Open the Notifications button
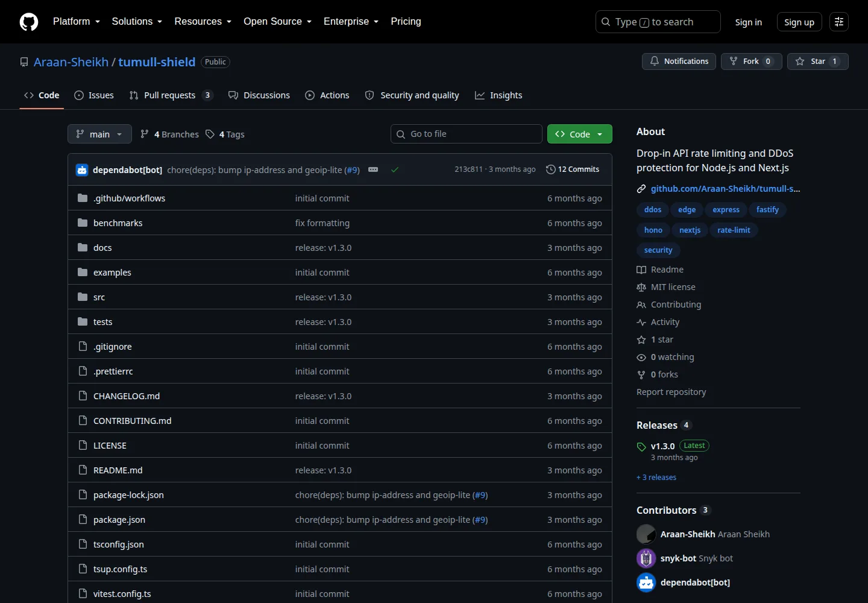The image size is (868, 603). (679, 62)
